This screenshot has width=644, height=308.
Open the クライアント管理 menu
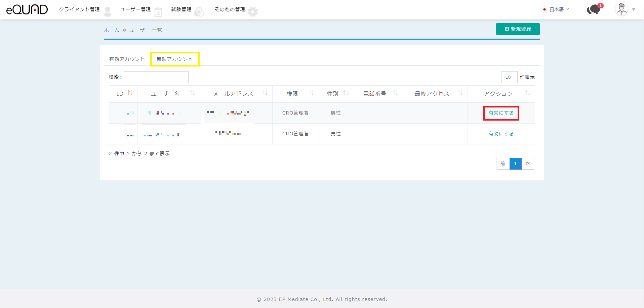[79, 9]
